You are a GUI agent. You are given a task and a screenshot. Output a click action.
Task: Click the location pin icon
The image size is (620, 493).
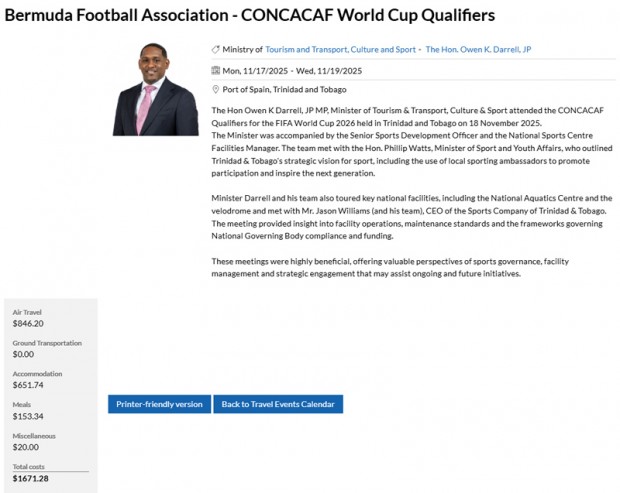coord(216,89)
